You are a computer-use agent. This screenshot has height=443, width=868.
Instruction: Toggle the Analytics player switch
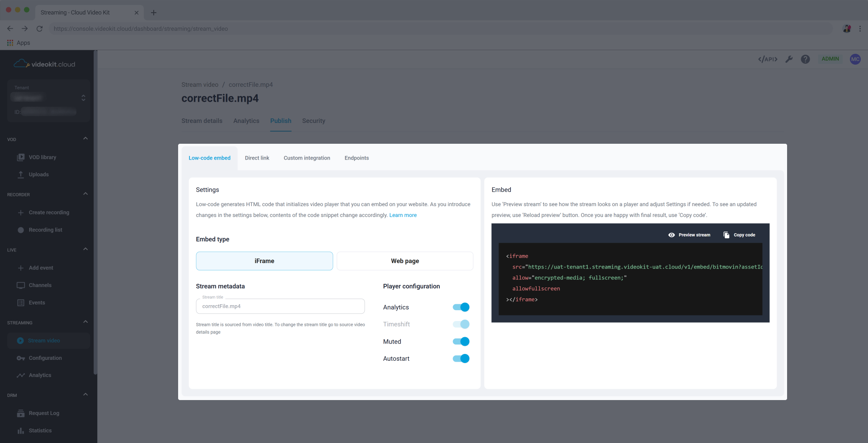click(461, 307)
